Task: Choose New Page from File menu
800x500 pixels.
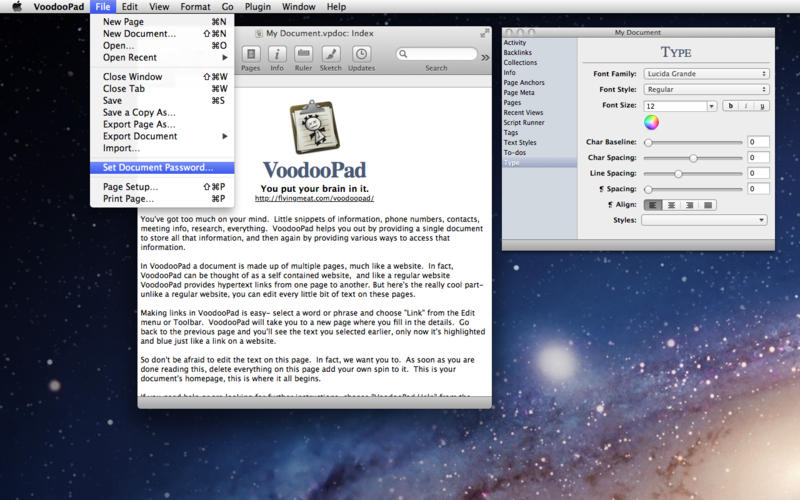Action: pos(162,21)
